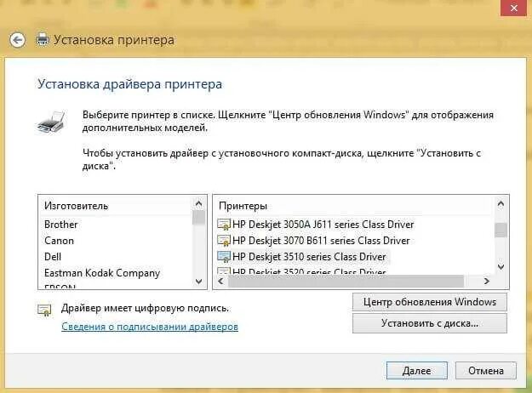532x393 pixels.
Task: Click the large printer illustration icon
Action: 51,122
